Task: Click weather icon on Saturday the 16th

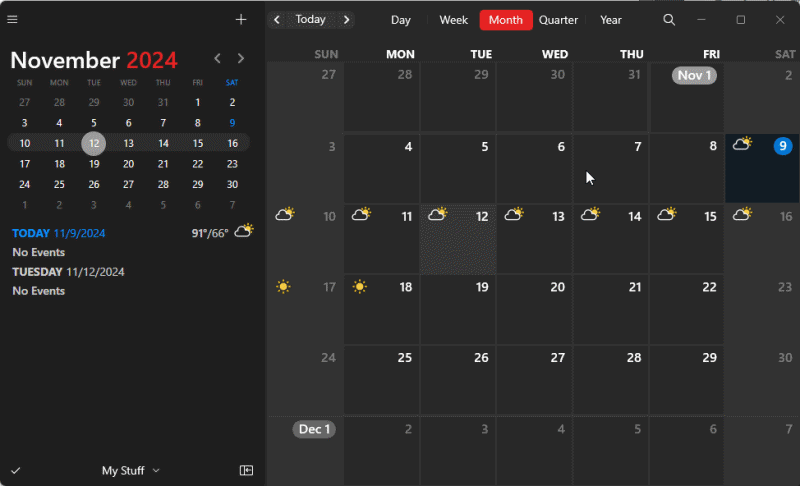Action: [x=742, y=214]
